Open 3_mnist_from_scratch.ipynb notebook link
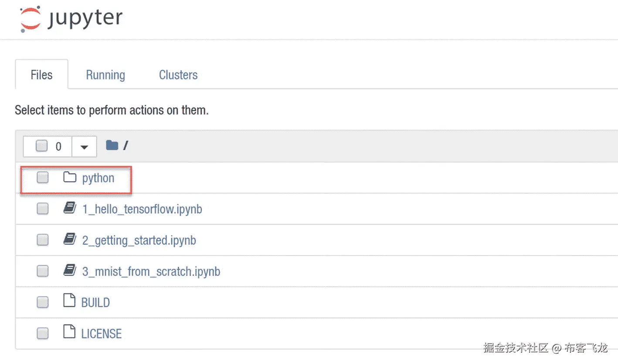Image resolution: width=618 pixels, height=364 pixels. click(x=151, y=272)
